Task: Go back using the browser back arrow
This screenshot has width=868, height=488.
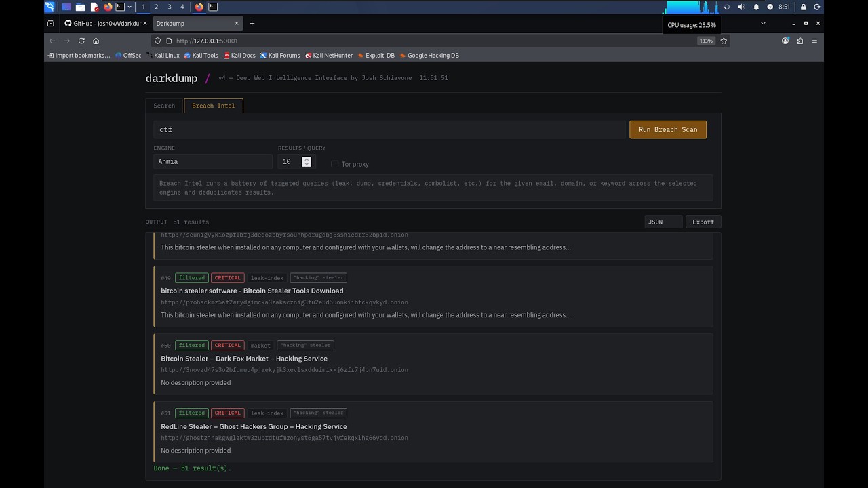Action: coord(52,41)
